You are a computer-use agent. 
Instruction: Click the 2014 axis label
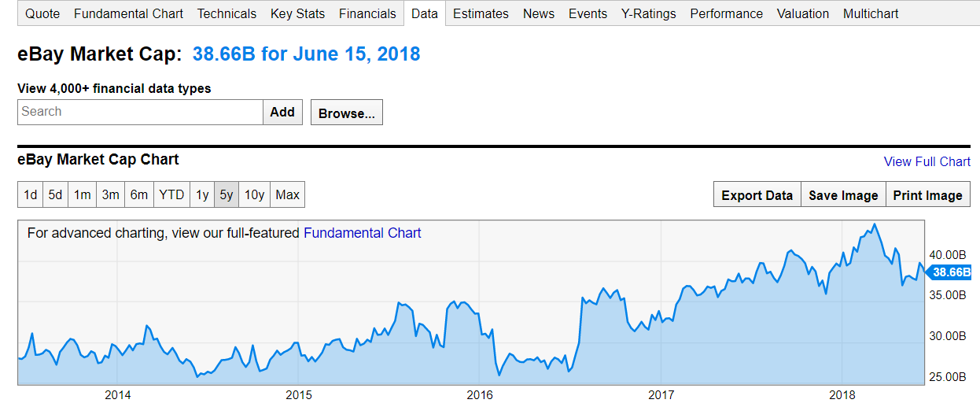tap(117, 394)
